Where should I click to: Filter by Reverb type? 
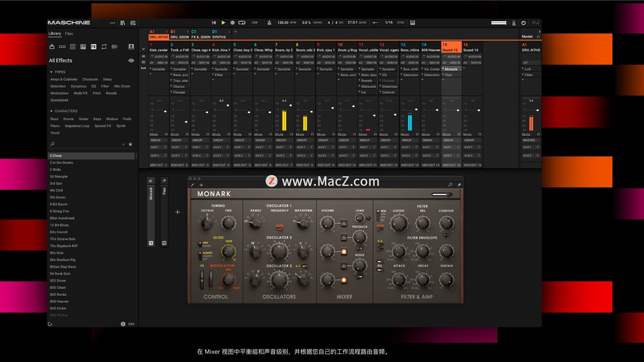(111, 93)
